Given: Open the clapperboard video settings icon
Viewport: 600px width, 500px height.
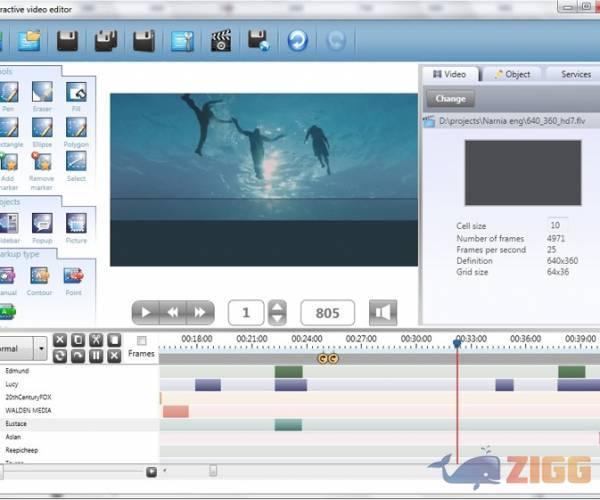Looking at the screenshot, I should point(220,41).
